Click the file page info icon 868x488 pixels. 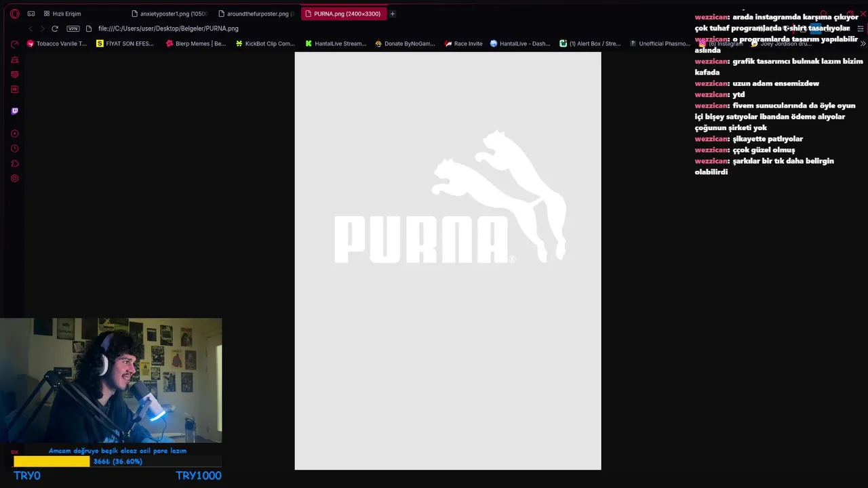(x=89, y=28)
